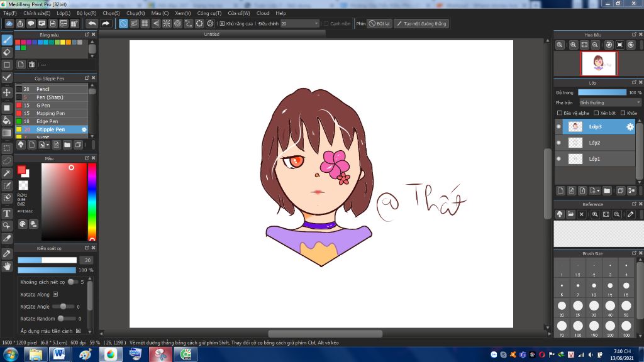Image resolution: width=644 pixels, height=362 pixels.
Task: Select the Move tool
Action: click(7, 92)
